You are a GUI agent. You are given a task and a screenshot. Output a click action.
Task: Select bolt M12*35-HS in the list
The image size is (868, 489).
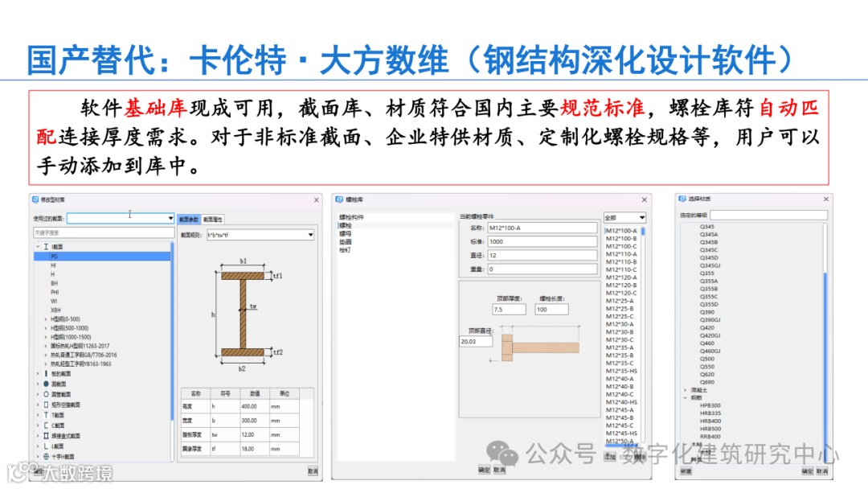coord(621,371)
